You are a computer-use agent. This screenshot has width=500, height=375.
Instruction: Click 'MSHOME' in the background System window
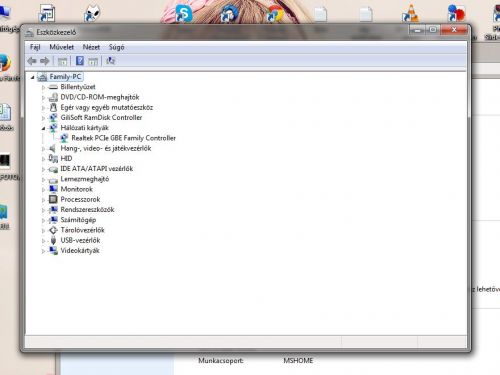coord(298,361)
